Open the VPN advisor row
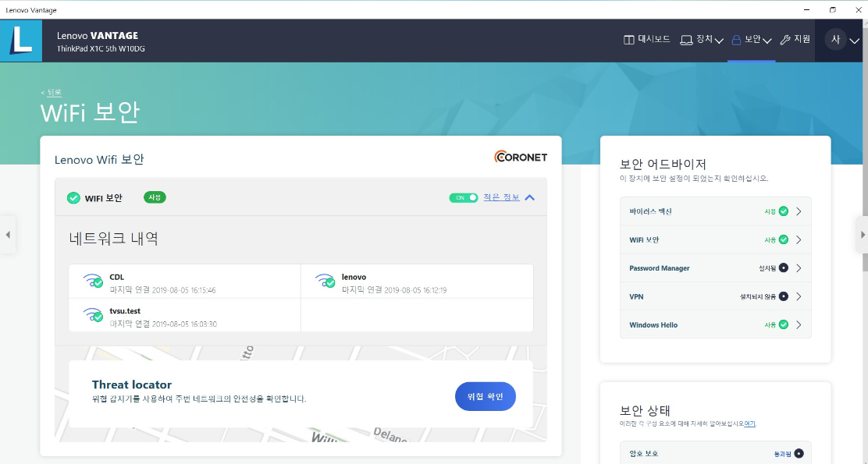 (715, 296)
